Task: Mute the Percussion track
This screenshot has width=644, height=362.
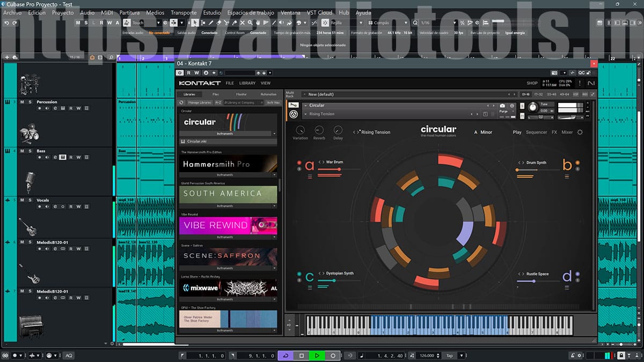Action: click(x=23, y=102)
